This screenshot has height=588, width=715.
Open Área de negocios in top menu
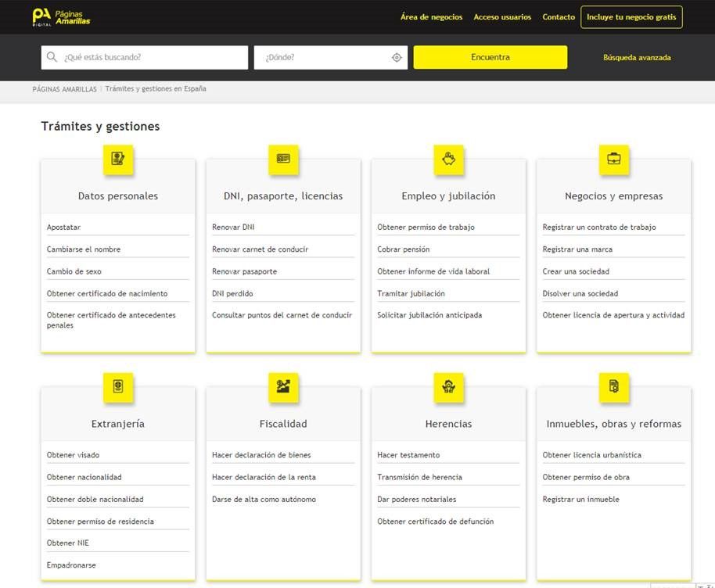[431, 17]
